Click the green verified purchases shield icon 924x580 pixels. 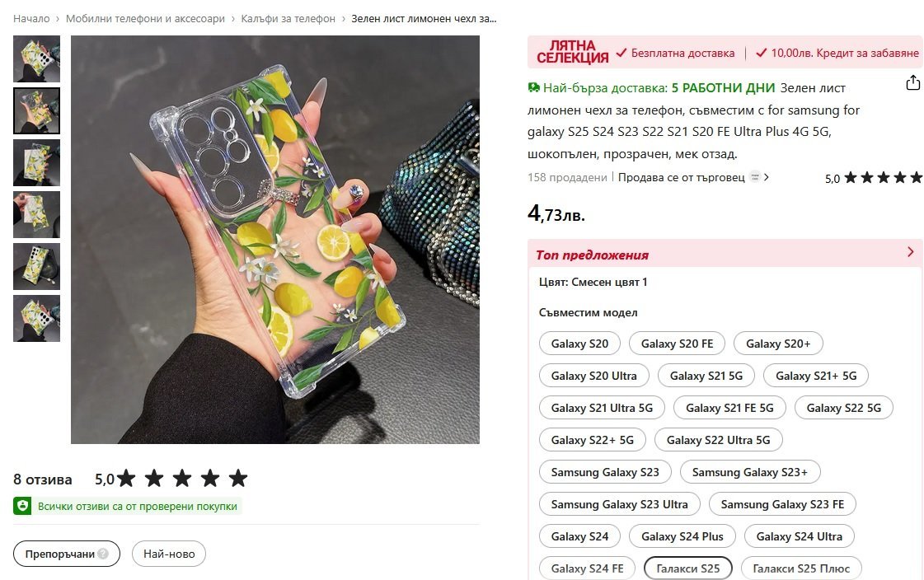[x=22, y=506]
